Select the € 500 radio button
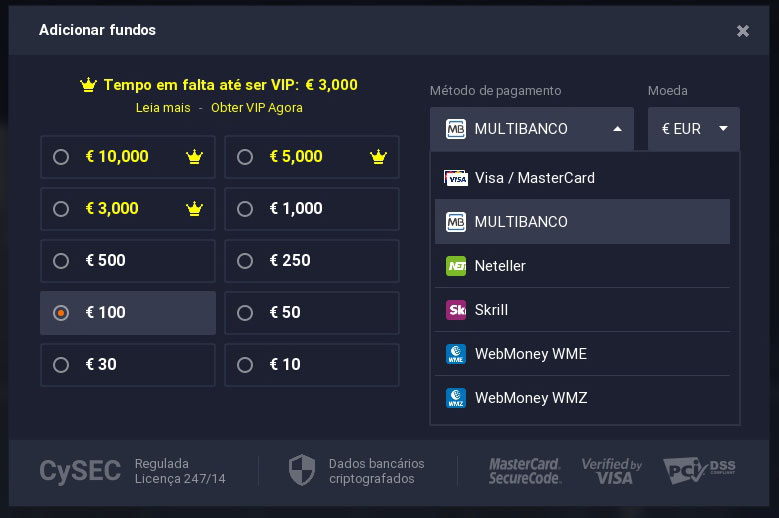 tap(61, 261)
